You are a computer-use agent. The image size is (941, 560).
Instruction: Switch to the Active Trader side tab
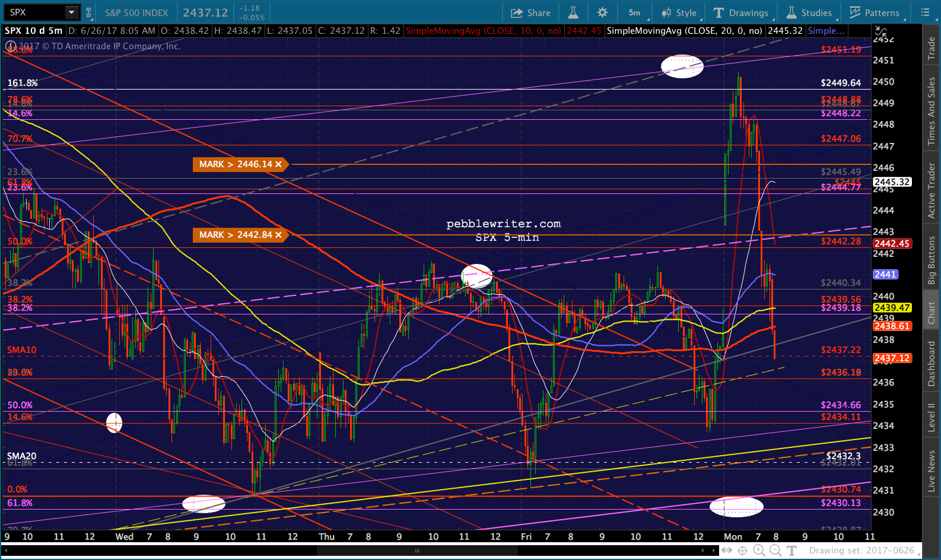(932, 190)
